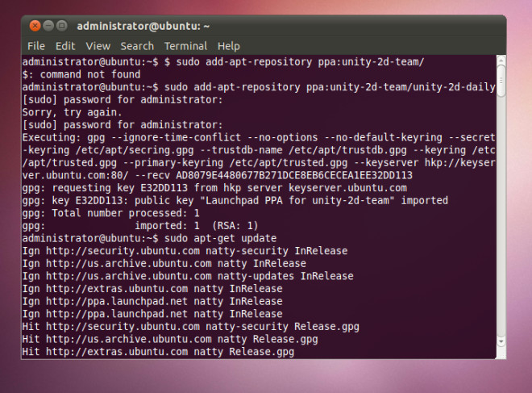Screen dimensions: 532x393
Task: Open the Help menu
Action: pyautogui.click(x=229, y=46)
